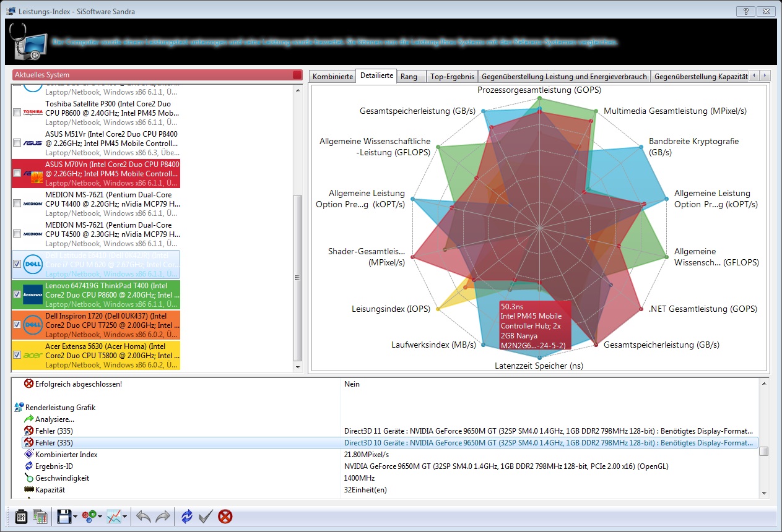
Task: Check the MEDION MS-7621 T4400 checkbox
Action: point(17,204)
